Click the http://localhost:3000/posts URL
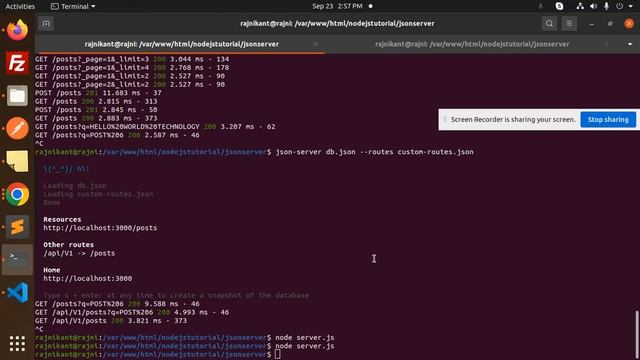Viewport: 640px width, 360px height. 100,228
